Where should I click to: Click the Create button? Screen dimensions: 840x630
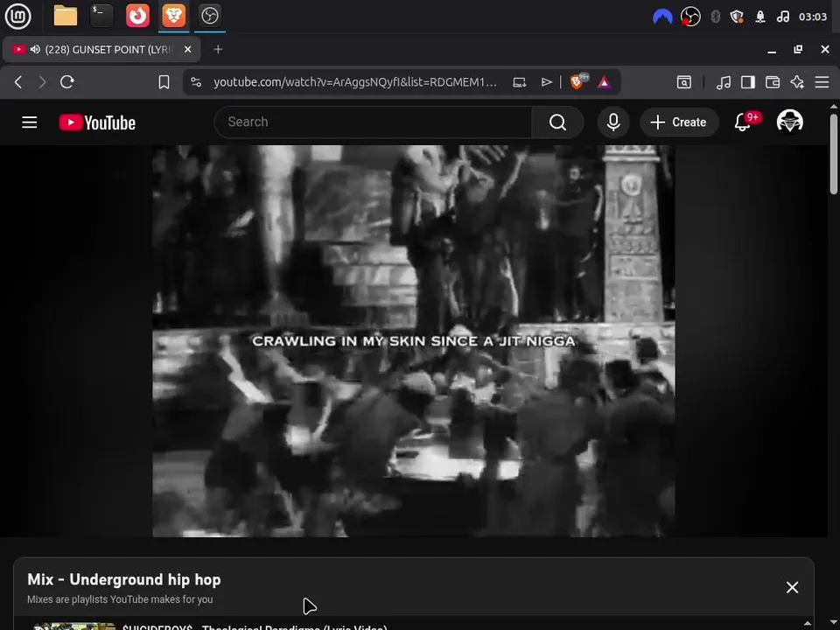[679, 122]
